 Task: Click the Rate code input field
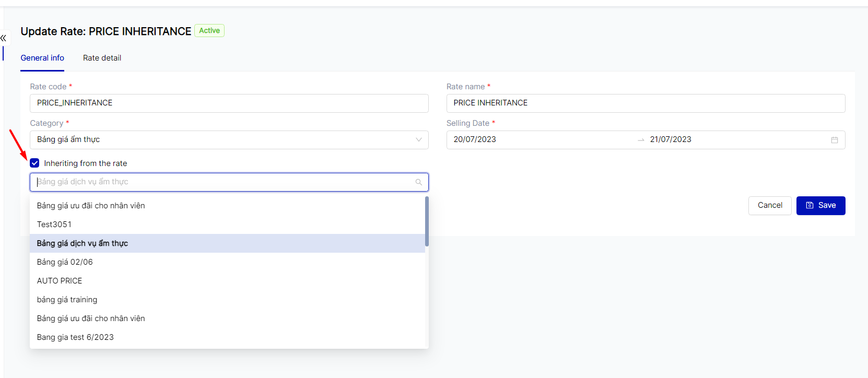coord(229,103)
